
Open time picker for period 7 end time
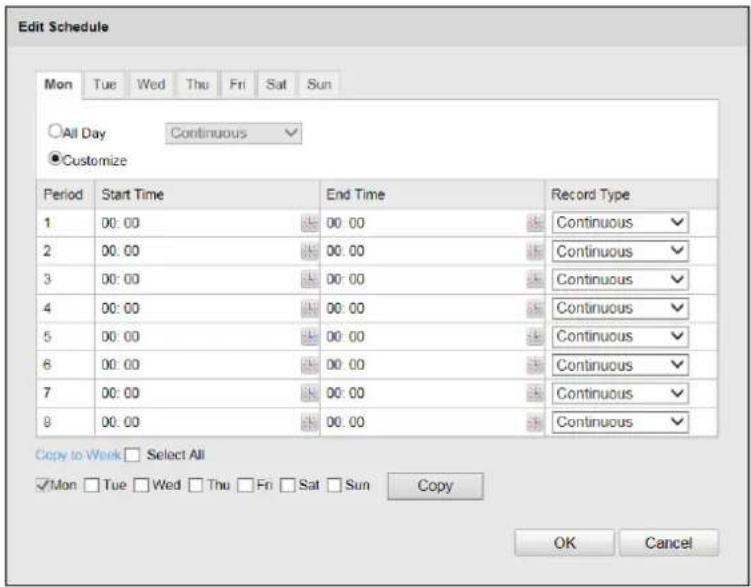[535, 393]
